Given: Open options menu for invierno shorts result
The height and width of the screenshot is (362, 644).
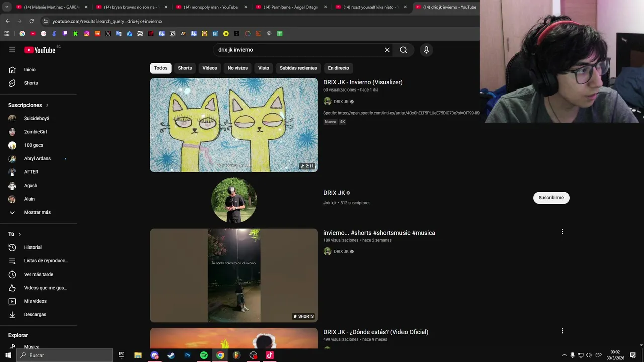Looking at the screenshot, I should [562, 232].
